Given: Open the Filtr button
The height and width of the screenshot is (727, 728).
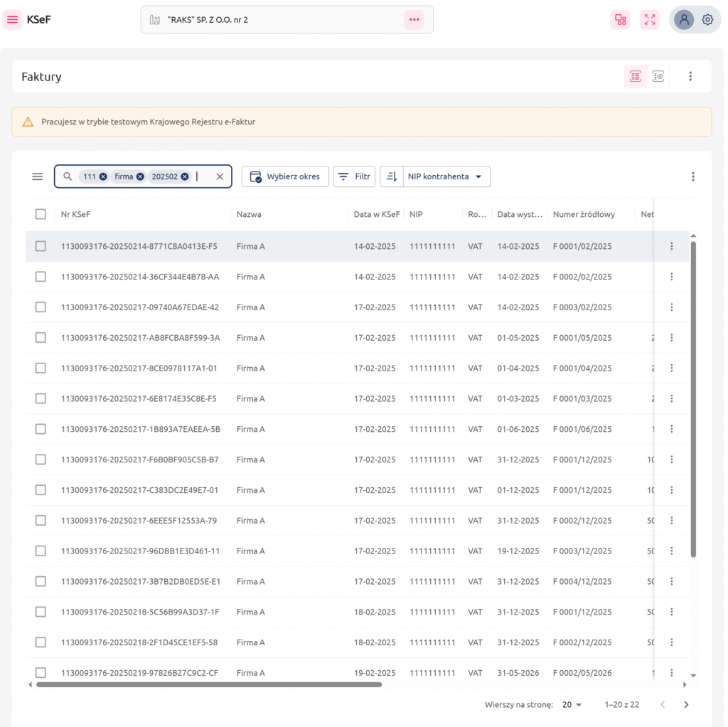Looking at the screenshot, I should tap(354, 176).
